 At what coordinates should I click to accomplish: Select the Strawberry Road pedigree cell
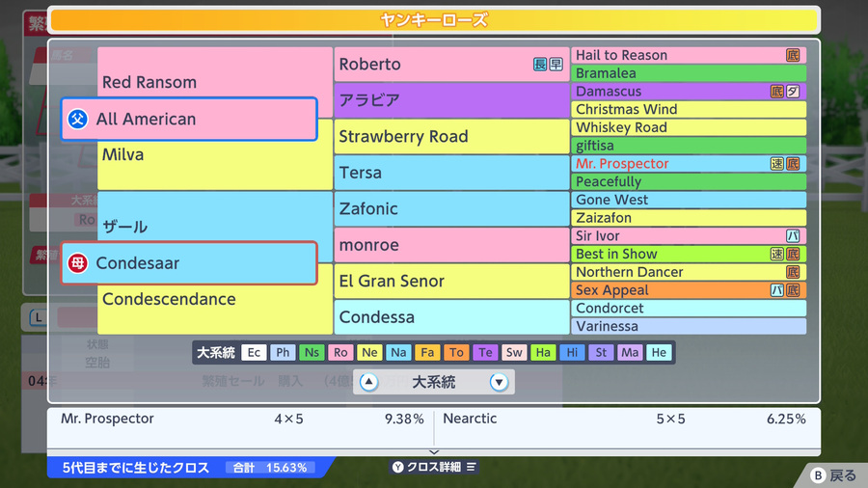451,136
